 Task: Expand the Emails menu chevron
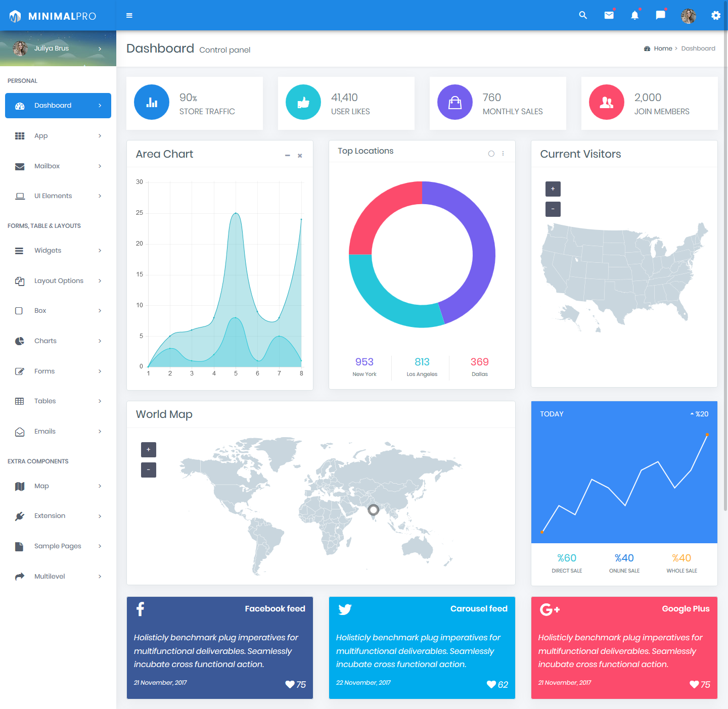pyautogui.click(x=100, y=432)
